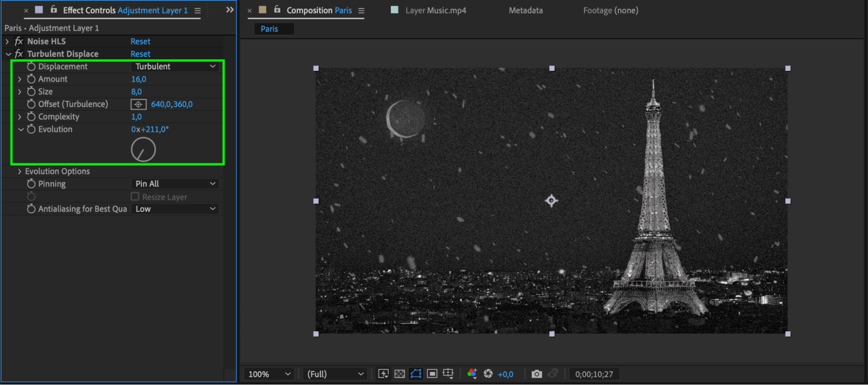This screenshot has height=385, width=868.
Task: Open the Metadata panel tab
Action: coord(526,10)
